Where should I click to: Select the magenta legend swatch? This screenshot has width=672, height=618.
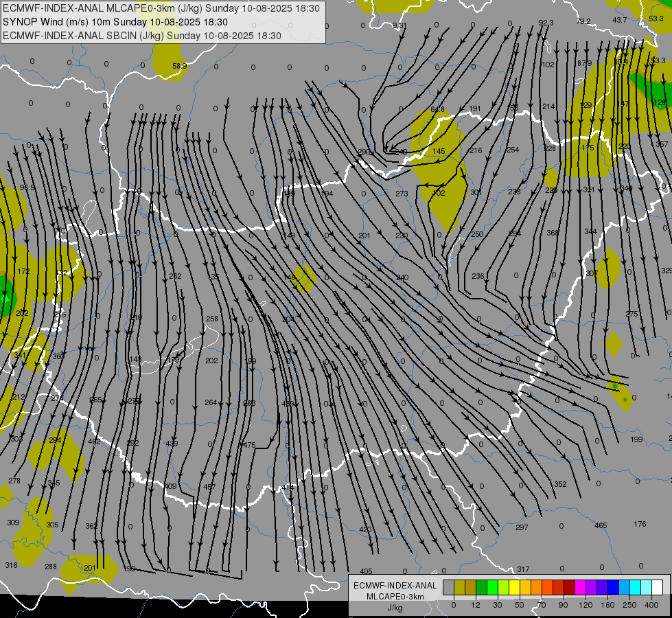(580, 588)
